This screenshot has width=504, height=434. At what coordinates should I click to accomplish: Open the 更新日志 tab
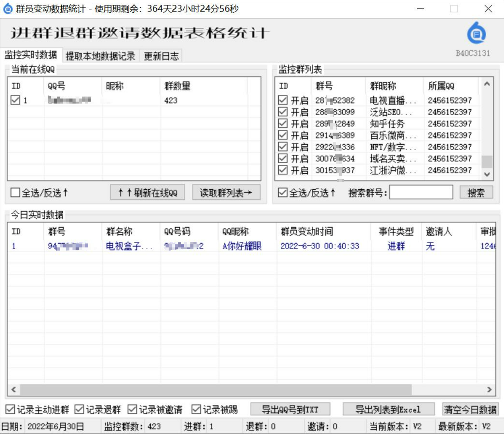(x=161, y=56)
